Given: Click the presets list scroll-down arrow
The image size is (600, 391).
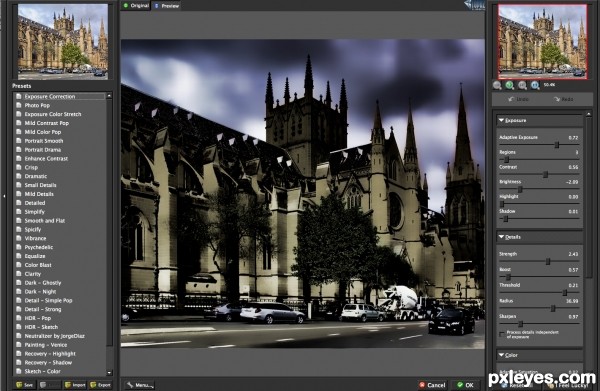Looking at the screenshot, I should point(109,372).
